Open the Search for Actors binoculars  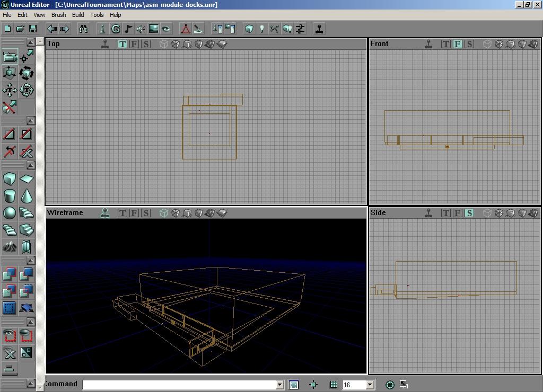tap(83, 29)
